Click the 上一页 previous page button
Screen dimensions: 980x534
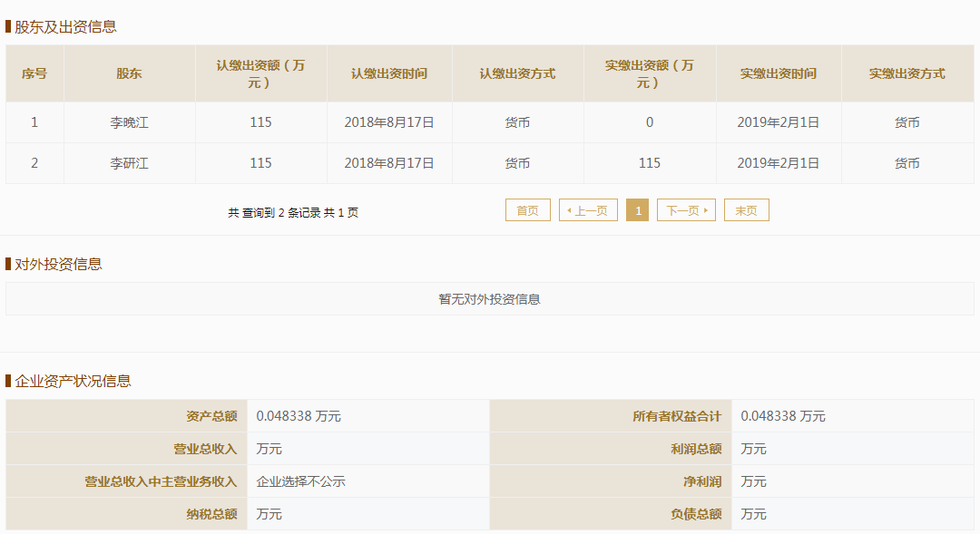pyautogui.click(x=588, y=209)
